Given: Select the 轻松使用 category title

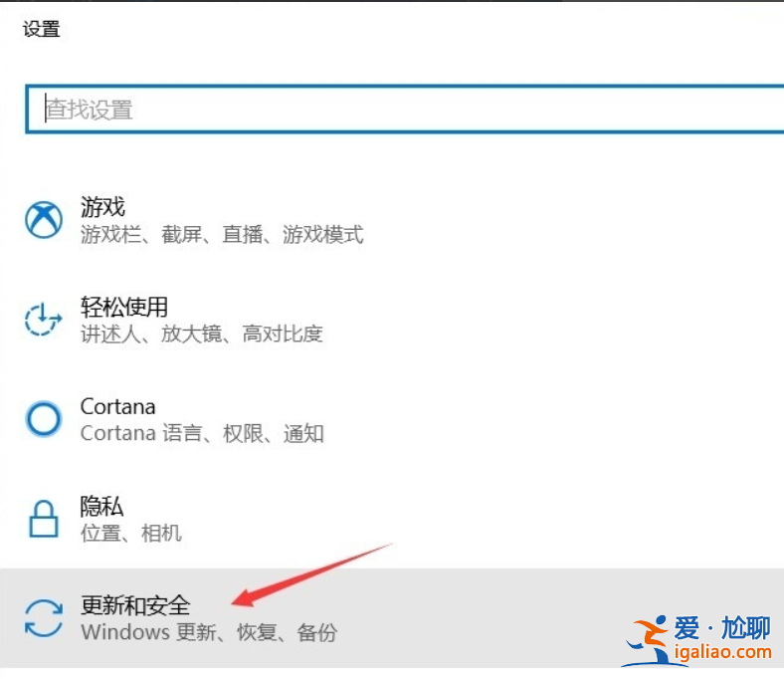Looking at the screenshot, I should [x=124, y=307].
